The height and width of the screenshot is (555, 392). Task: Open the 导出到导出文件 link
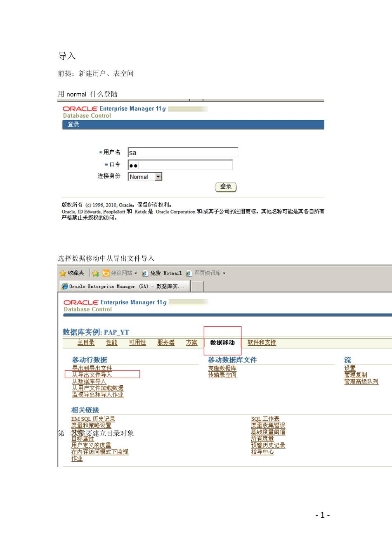(x=92, y=368)
